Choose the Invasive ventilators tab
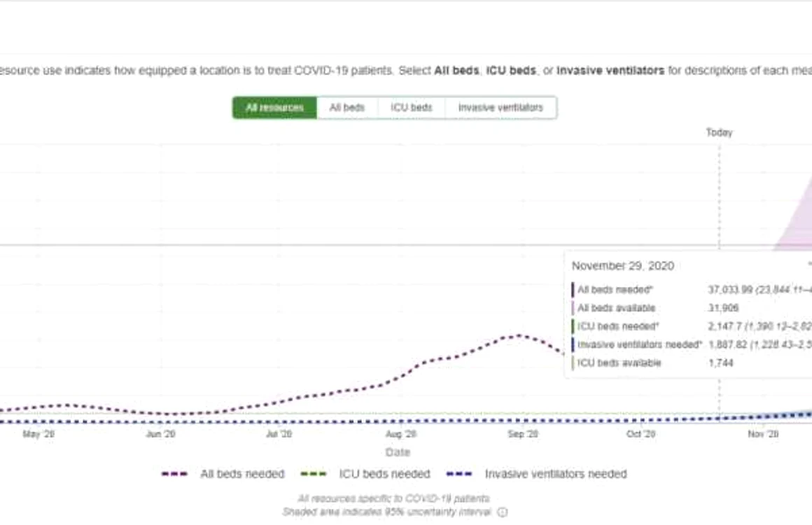Screen dimensions: 812x525 click(x=500, y=108)
